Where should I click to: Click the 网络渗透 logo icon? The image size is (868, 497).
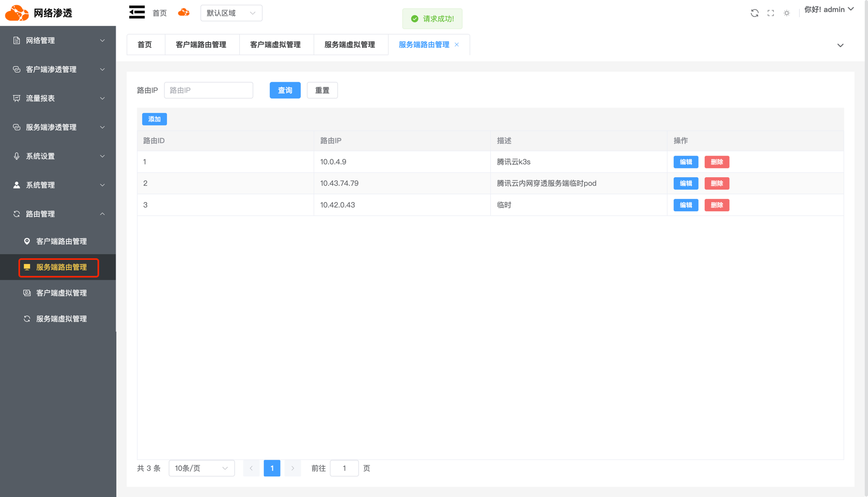(x=17, y=13)
